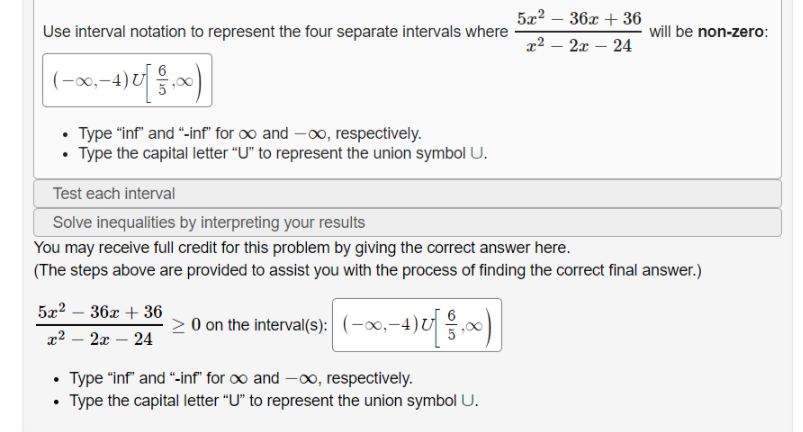Click the rational expression beside "≥ 0"
The image size is (803, 432).
[x=99, y=325]
